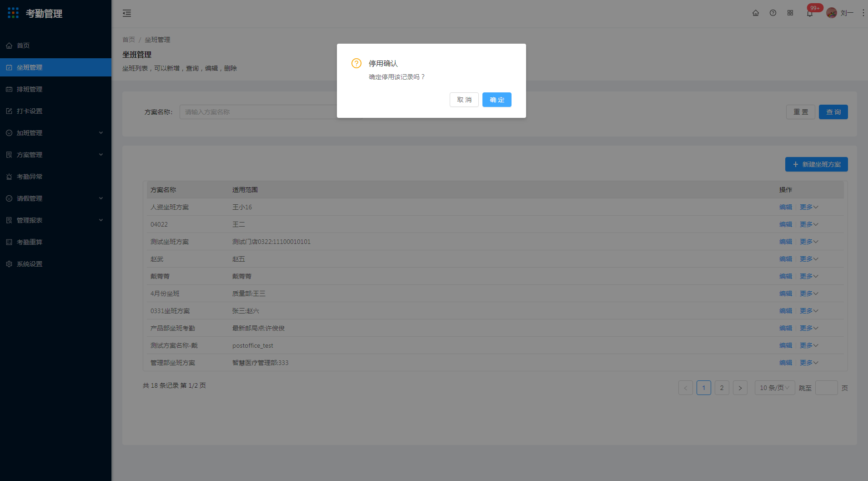Collapse the sidebar with the fold icon
The width and height of the screenshot is (868, 481).
coord(127,13)
